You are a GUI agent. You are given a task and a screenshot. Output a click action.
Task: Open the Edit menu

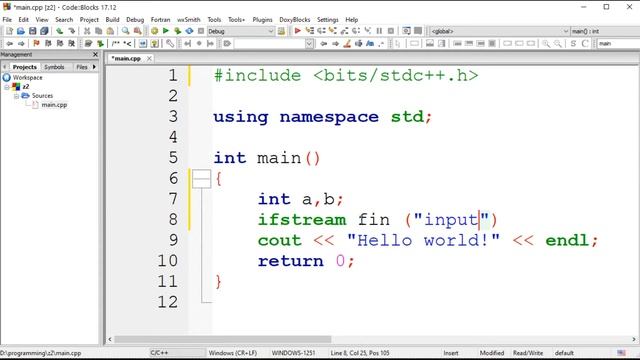click(x=23, y=20)
